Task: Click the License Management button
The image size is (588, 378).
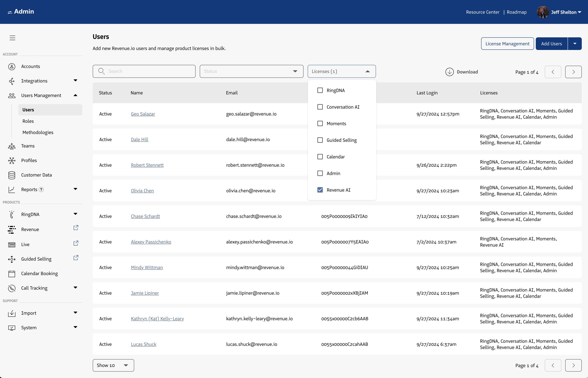Action: 507,44
